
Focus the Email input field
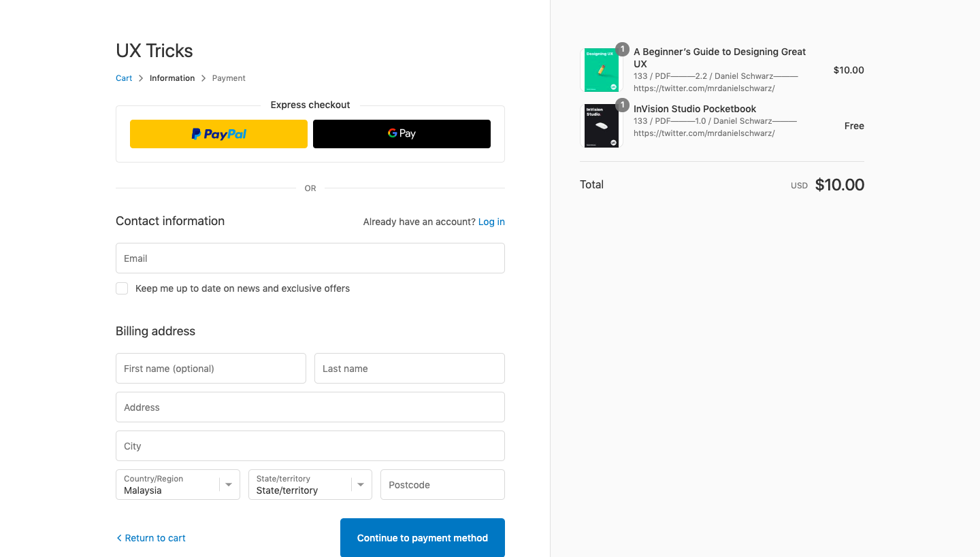pyautogui.click(x=310, y=258)
